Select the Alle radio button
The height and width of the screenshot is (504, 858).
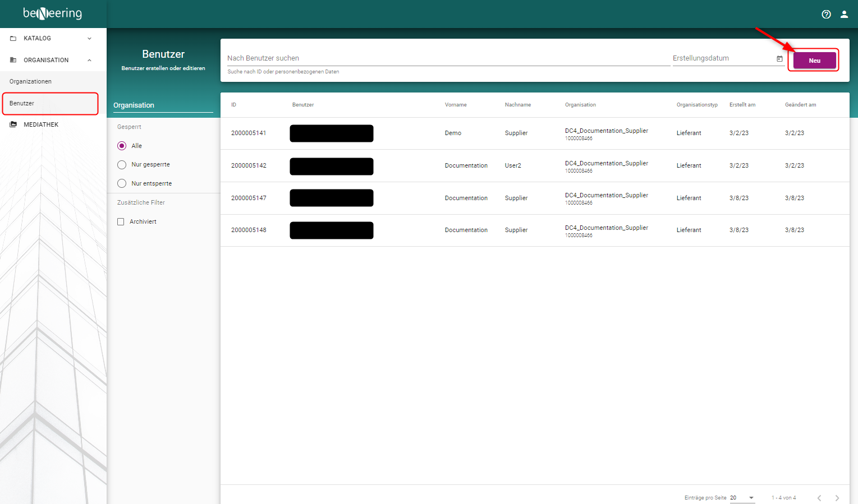click(x=122, y=146)
